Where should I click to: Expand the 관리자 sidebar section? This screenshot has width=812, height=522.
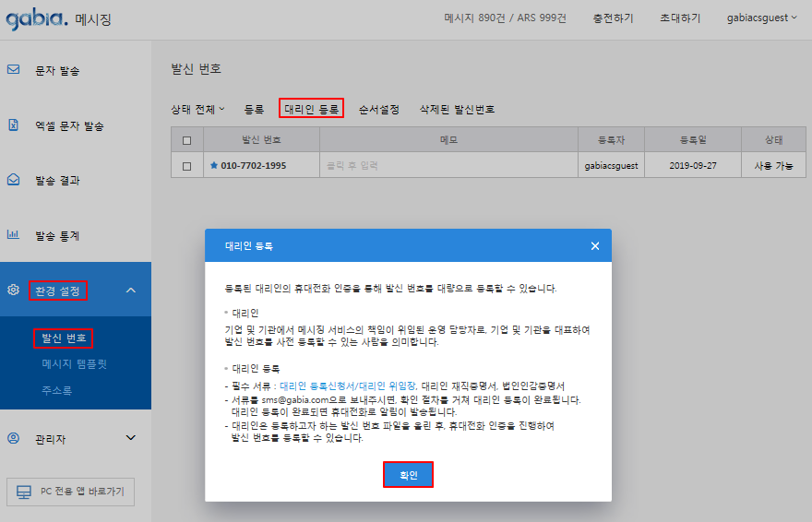click(130, 439)
